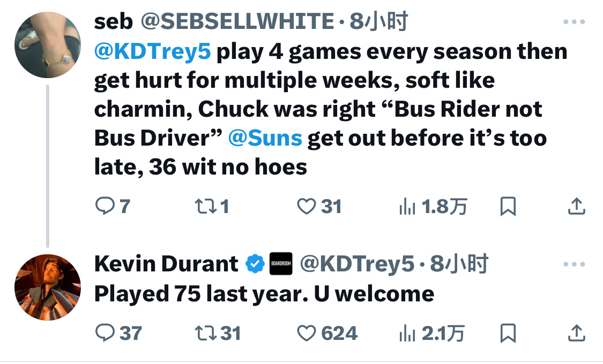Open more options for seb's tweet
Image resolution: width=603 pixels, height=364 pixels.
pyautogui.click(x=575, y=22)
